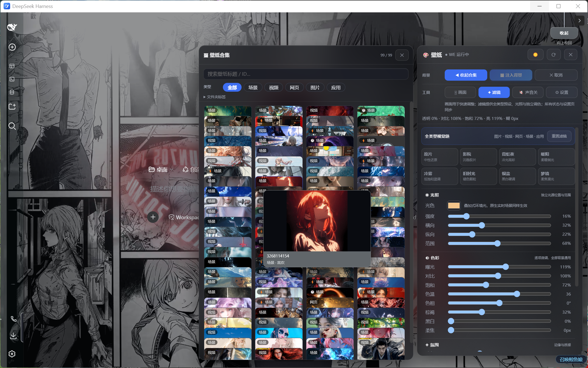Click the 壁纸合集 title icon
This screenshot has height=368, width=588.
(x=206, y=55)
